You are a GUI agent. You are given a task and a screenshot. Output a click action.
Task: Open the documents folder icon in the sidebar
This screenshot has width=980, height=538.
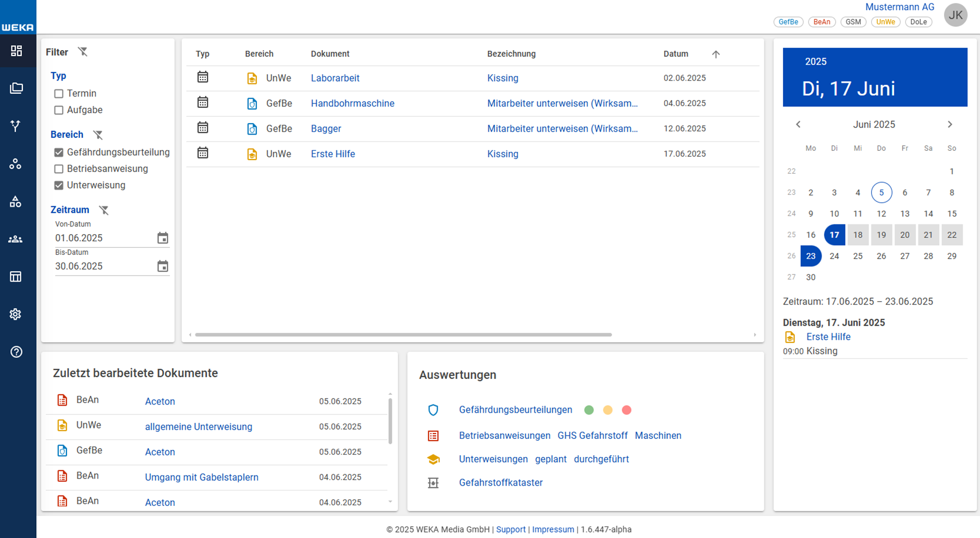pyautogui.click(x=16, y=88)
